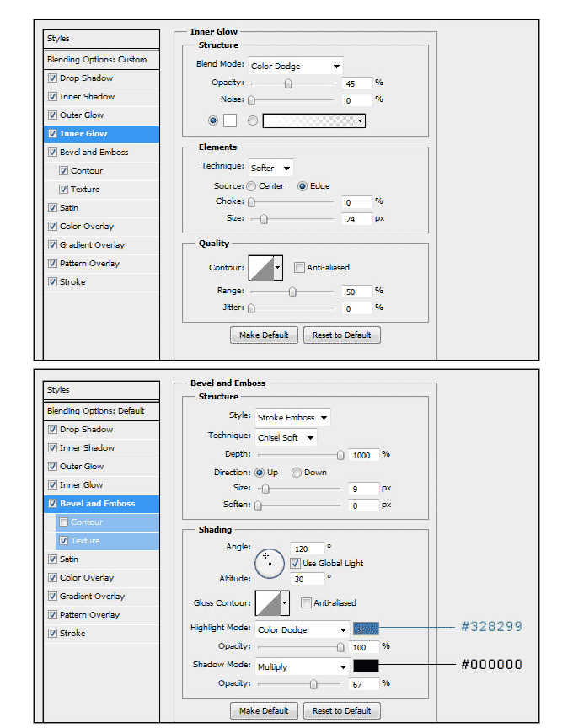Click the Inner Glow Opacity slider handle
Screen dimensions: 573x728
tap(288, 83)
